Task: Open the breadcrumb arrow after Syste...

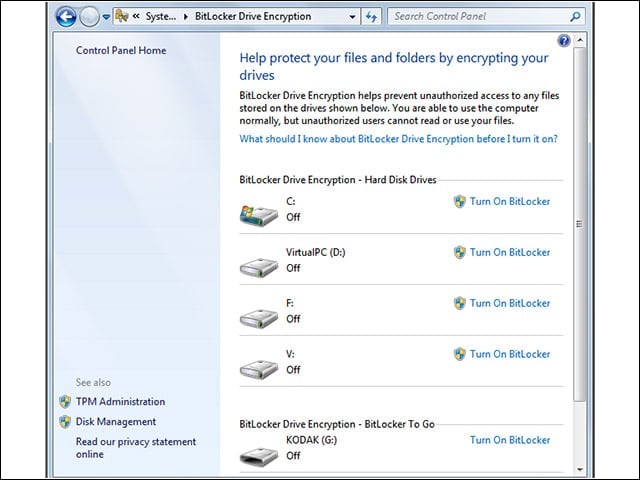Action: pyautogui.click(x=186, y=17)
